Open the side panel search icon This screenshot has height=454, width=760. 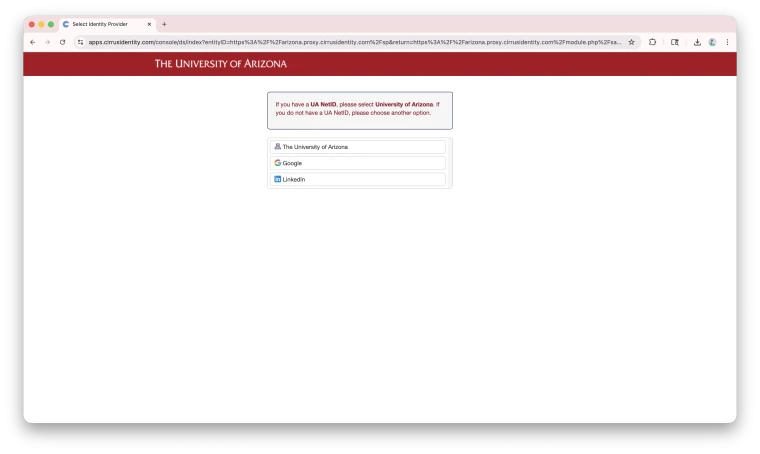click(x=675, y=42)
